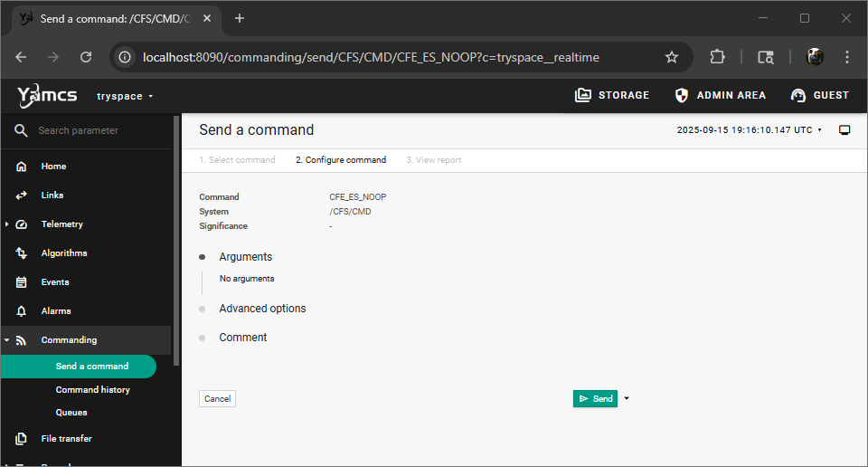This screenshot has height=467, width=868.
Task: Click the Storage icon in top bar
Action: coord(583,95)
